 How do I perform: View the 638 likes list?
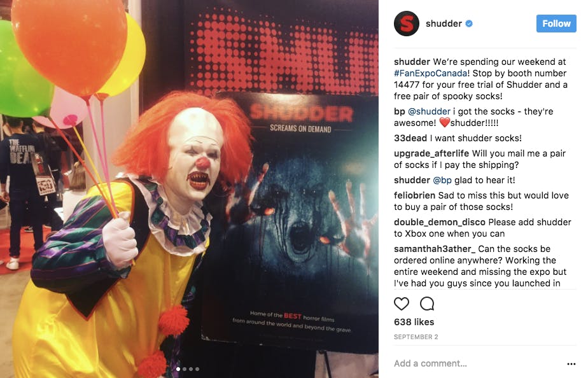click(414, 322)
